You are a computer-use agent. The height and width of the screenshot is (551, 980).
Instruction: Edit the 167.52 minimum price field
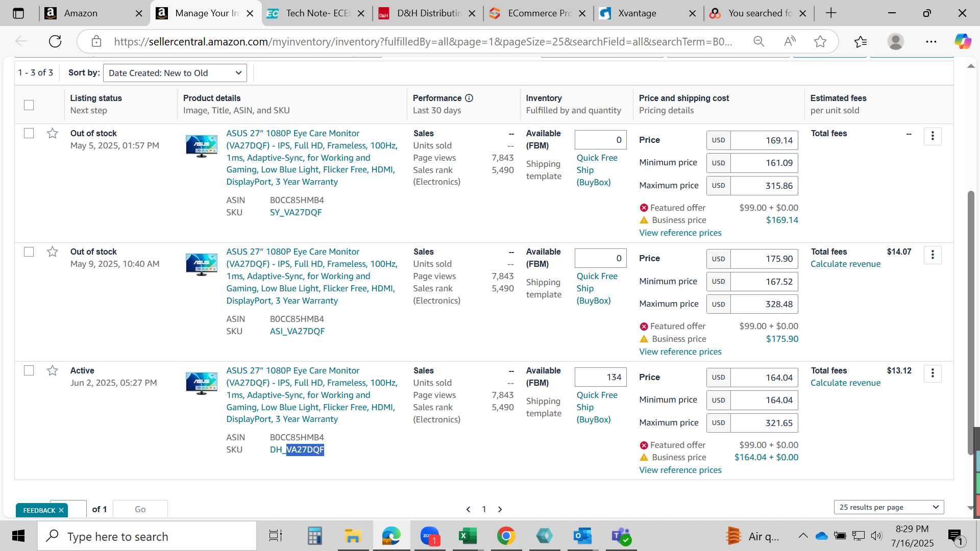[764, 282]
